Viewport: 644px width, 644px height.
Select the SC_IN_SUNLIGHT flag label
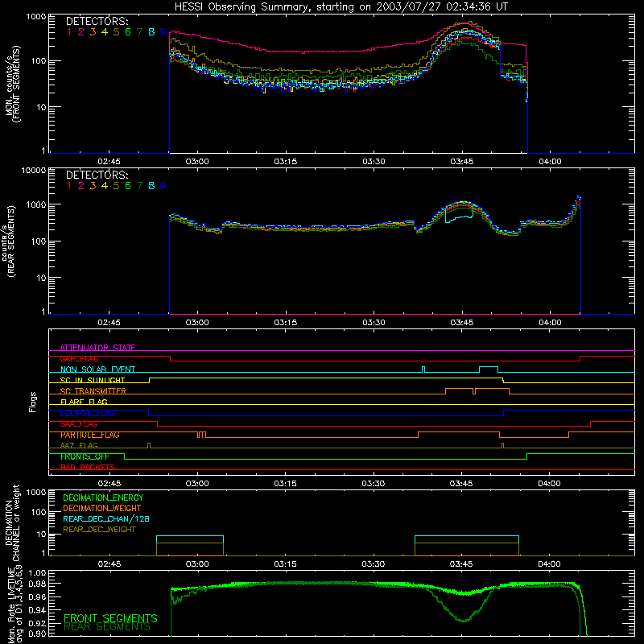(93, 380)
